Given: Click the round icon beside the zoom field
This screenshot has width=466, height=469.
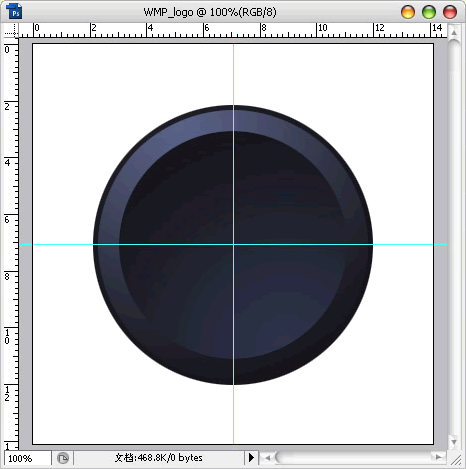Looking at the screenshot, I should point(63,458).
